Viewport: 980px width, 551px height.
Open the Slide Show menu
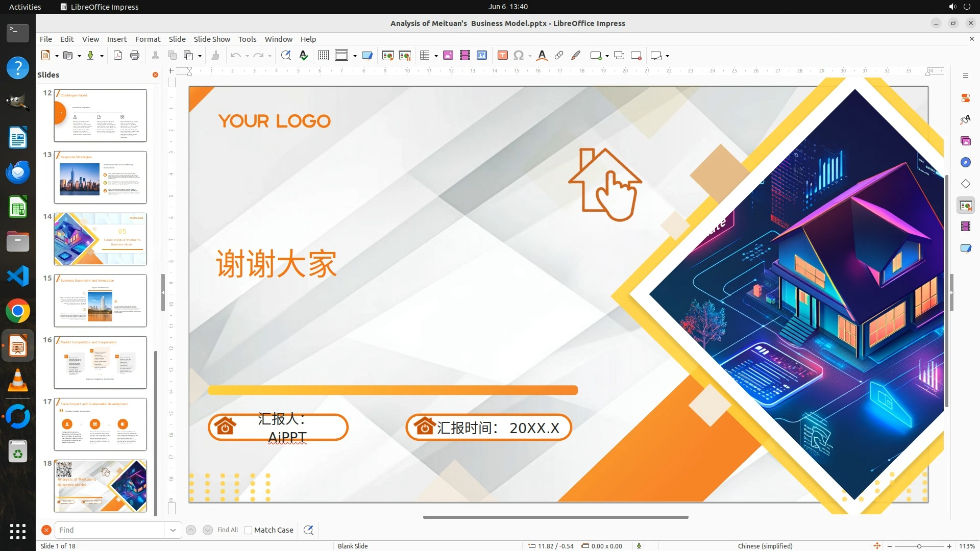[x=212, y=39]
